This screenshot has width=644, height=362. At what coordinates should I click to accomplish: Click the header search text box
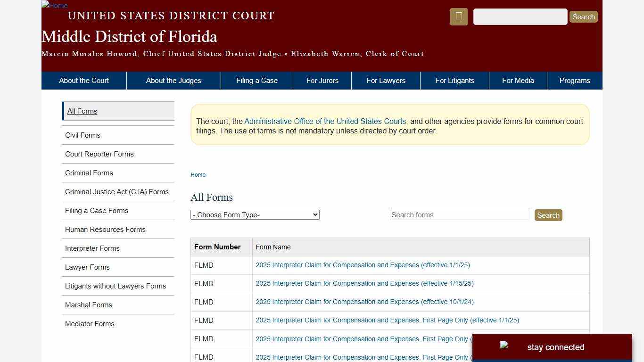tap(520, 16)
